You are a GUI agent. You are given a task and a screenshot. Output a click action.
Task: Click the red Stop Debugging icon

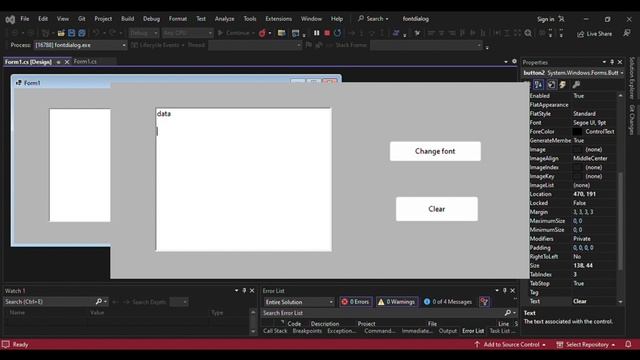coord(327,33)
